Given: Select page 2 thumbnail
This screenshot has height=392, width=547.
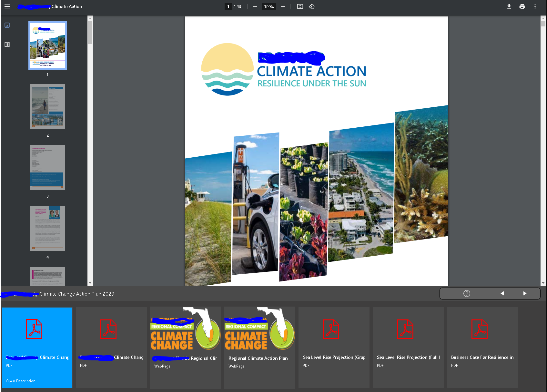Looking at the screenshot, I should 48,107.
